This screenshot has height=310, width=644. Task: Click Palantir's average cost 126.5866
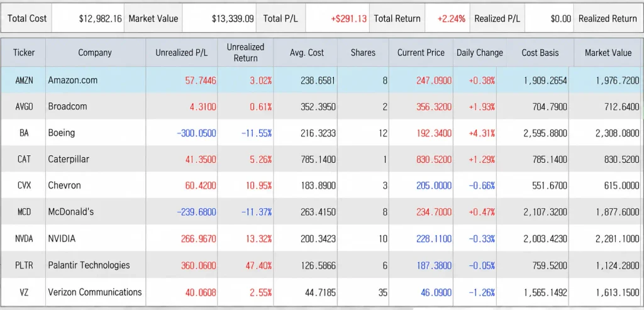coord(318,265)
